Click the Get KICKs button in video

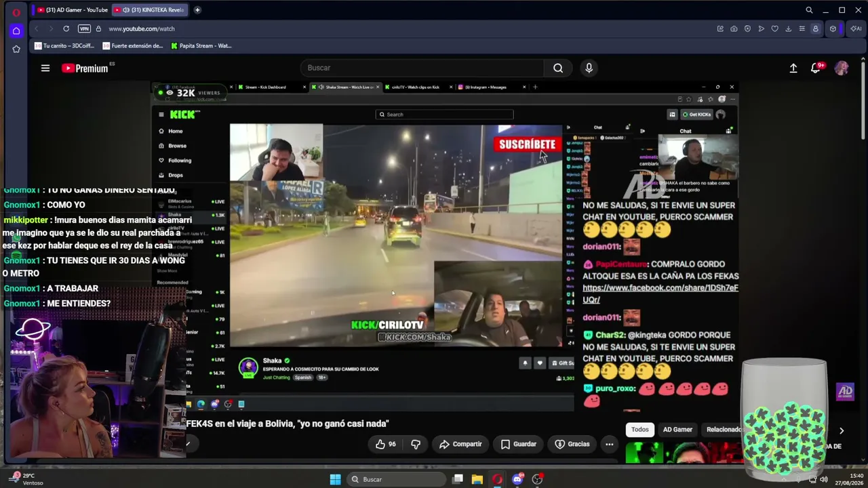coord(696,115)
